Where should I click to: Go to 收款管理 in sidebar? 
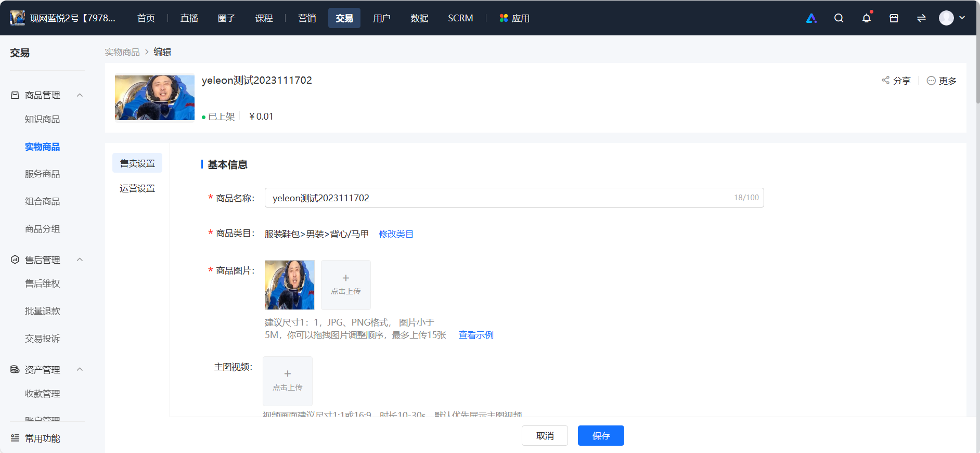[x=43, y=394]
